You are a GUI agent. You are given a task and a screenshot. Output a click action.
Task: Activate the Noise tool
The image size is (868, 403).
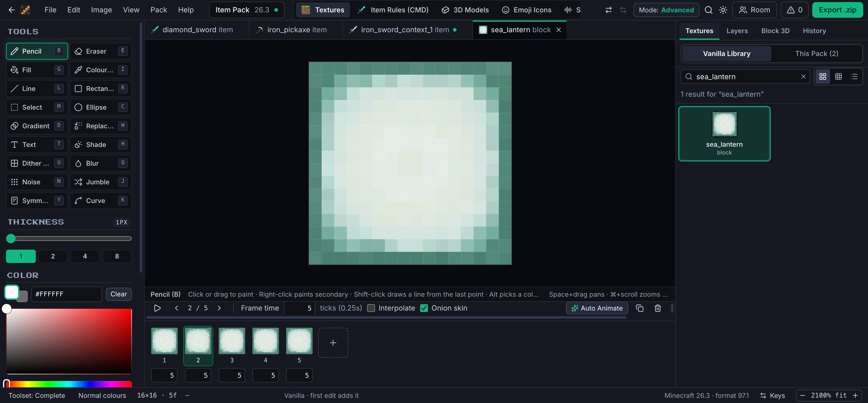click(37, 182)
